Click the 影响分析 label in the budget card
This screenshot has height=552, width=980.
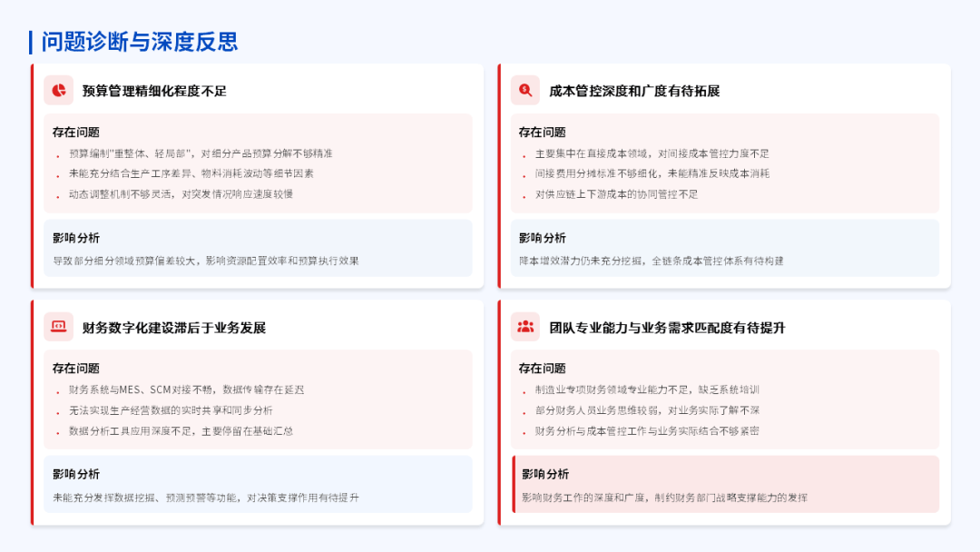click(x=76, y=238)
